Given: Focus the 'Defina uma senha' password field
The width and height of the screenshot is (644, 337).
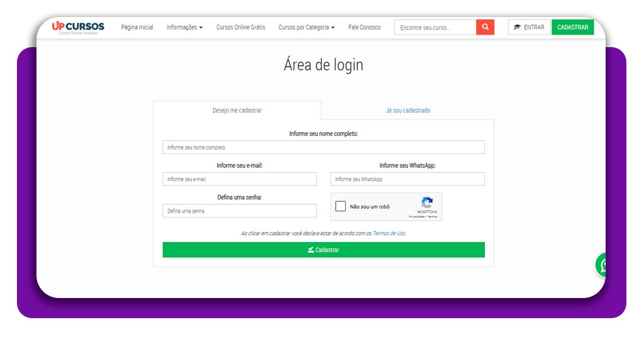Looking at the screenshot, I should click(240, 211).
